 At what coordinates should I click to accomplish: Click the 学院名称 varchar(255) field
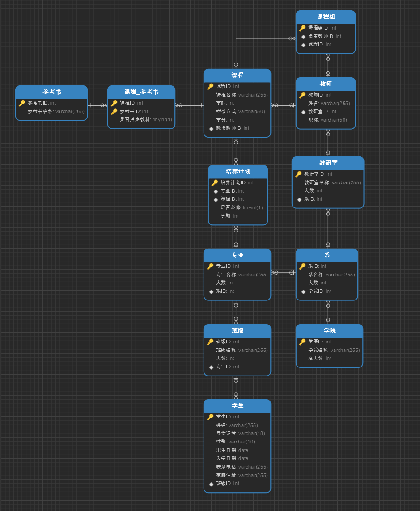tap(334, 351)
